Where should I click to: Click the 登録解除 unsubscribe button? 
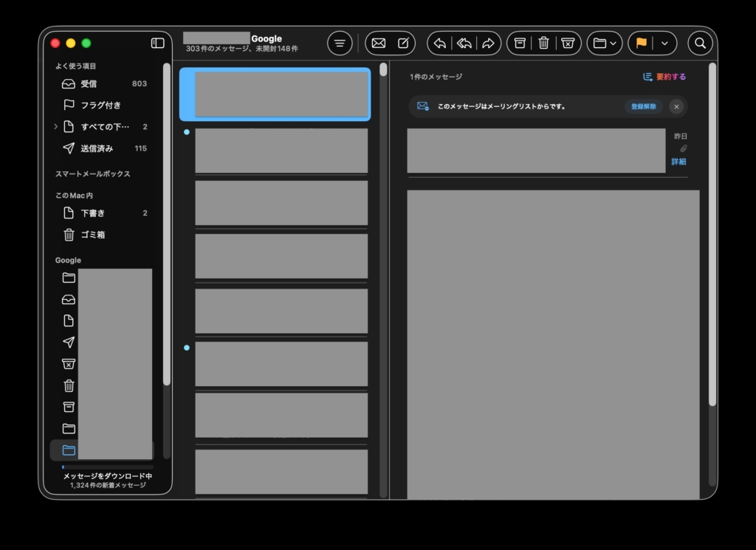pos(643,106)
